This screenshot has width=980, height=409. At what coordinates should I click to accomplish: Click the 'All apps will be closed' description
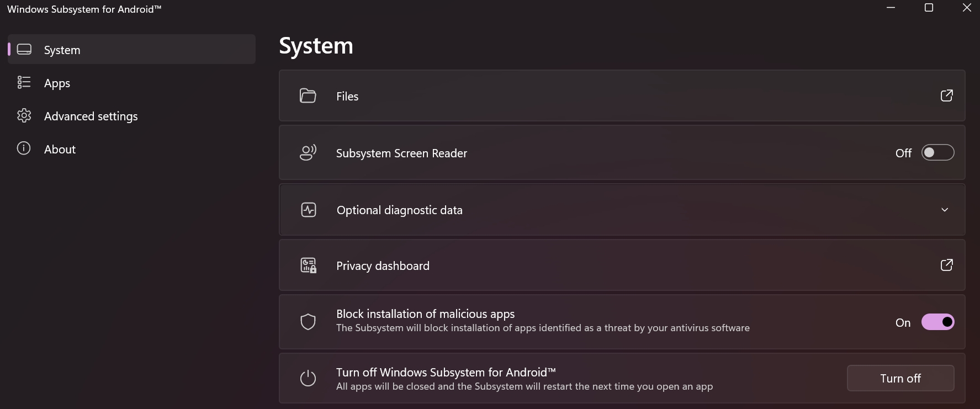[x=525, y=386]
